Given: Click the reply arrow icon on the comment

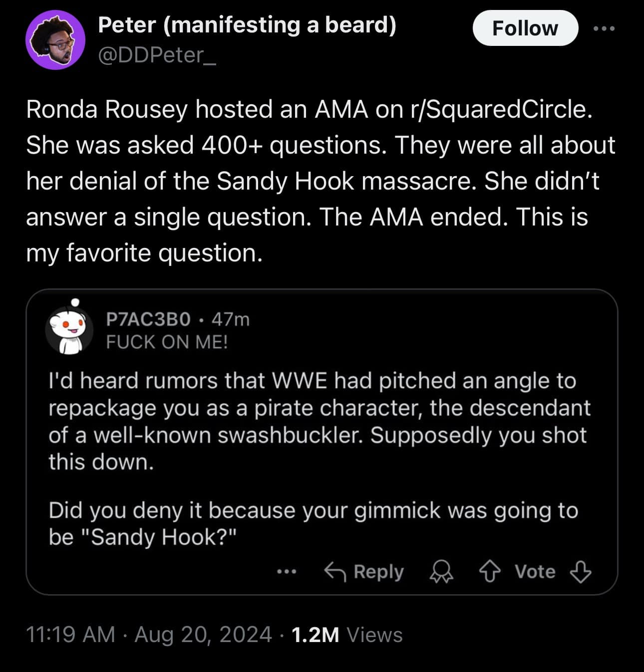Looking at the screenshot, I should (335, 572).
